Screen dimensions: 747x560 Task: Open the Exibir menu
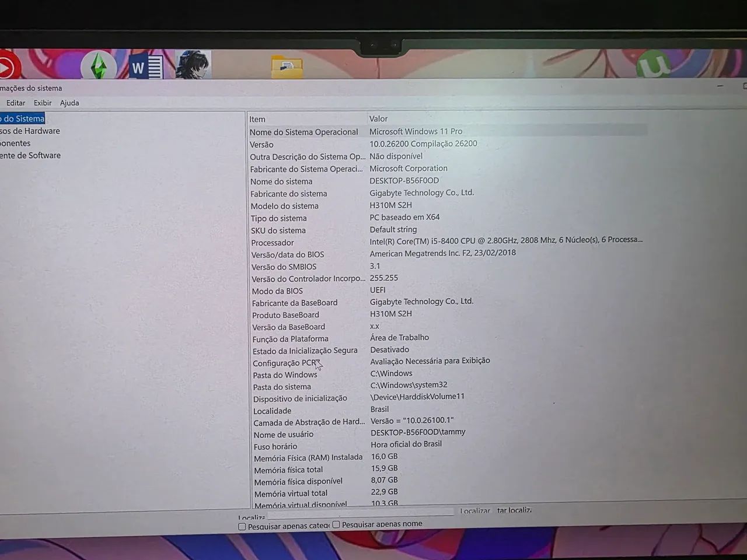[43, 103]
